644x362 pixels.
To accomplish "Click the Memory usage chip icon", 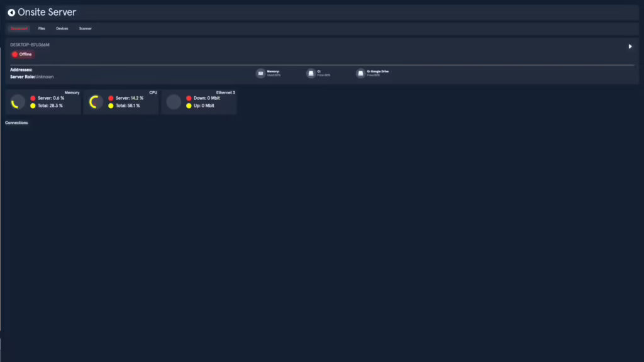I will tap(260, 73).
